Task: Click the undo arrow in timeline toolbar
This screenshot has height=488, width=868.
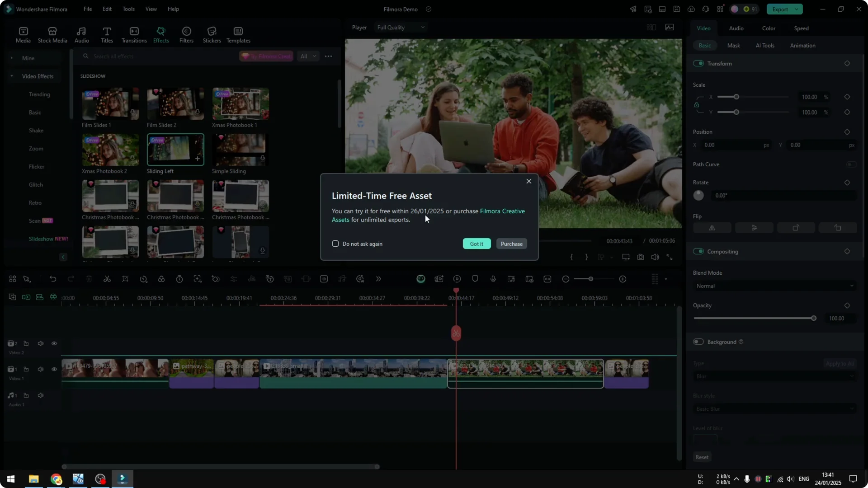Action: tap(53, 279)
